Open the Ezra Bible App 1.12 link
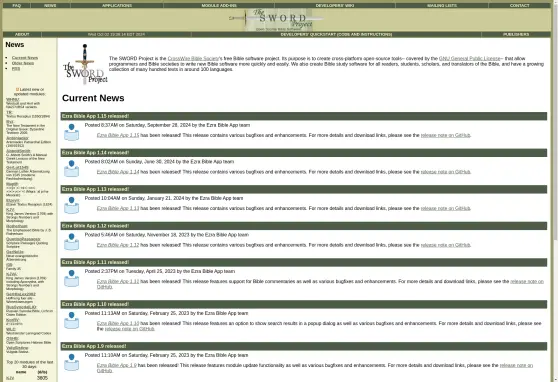558x382 pixels. [118, 245]
